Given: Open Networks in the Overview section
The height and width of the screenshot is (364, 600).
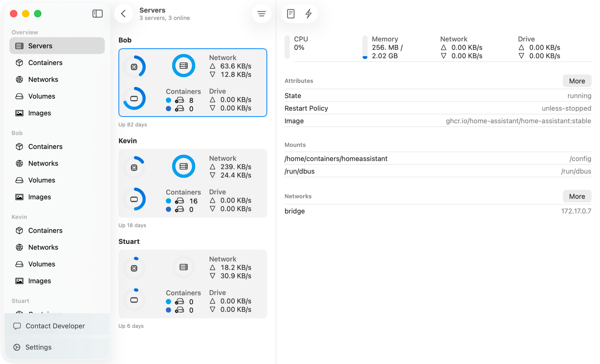Looking at the screenshot, I should tap(43, 79).
